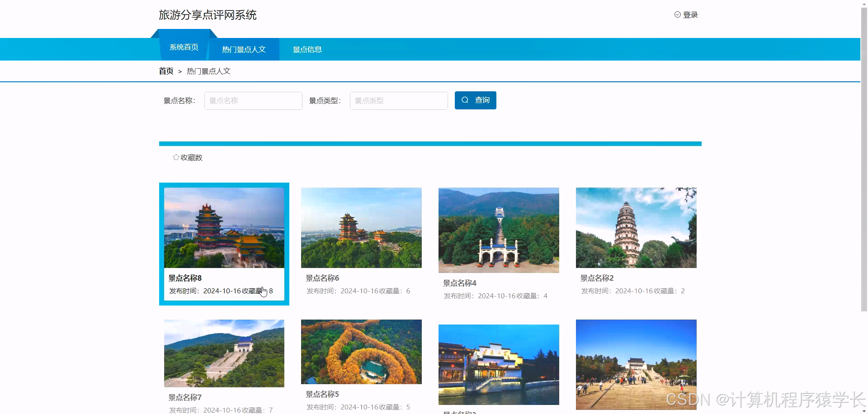
Task: Click inside the 景点类型 input field
Action: (x=398, y=100)
